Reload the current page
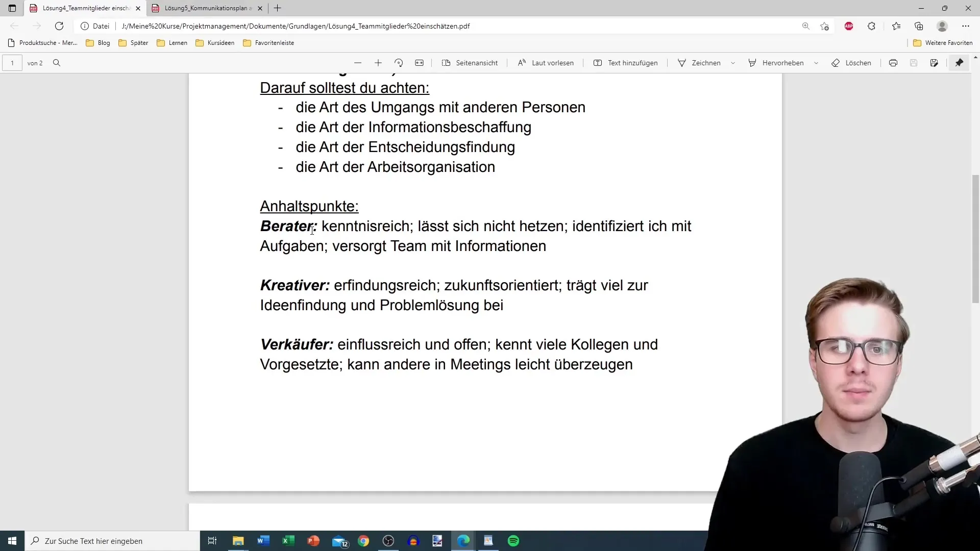Viewport: 980px width, 551px height. (59, 26)
